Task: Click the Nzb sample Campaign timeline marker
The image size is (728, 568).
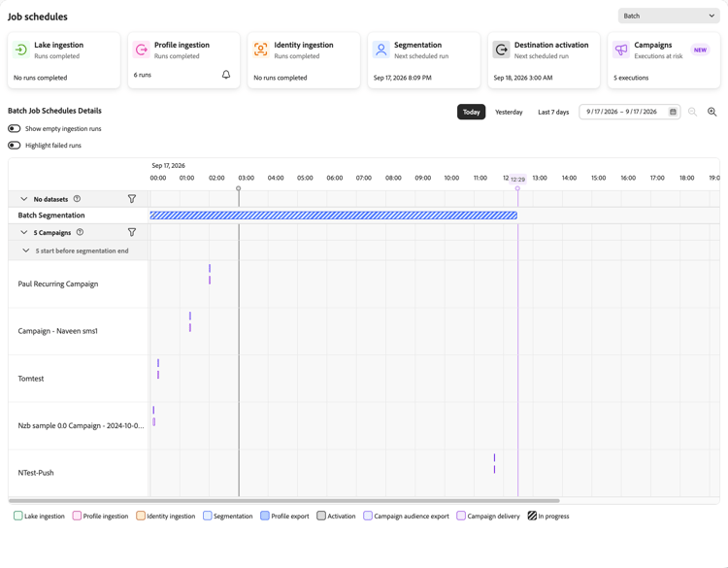Action: [153, 417]
